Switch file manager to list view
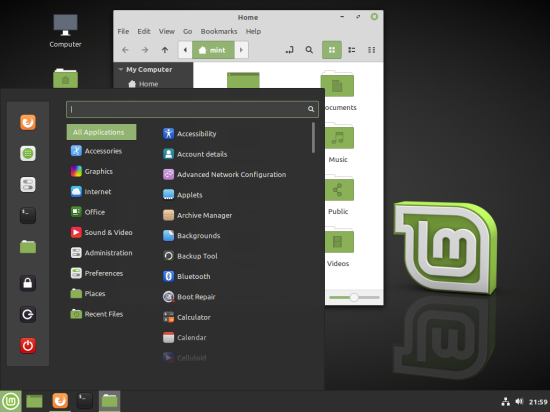The height and width of the screenshot is (412, 550). click(x=351, y=50)
